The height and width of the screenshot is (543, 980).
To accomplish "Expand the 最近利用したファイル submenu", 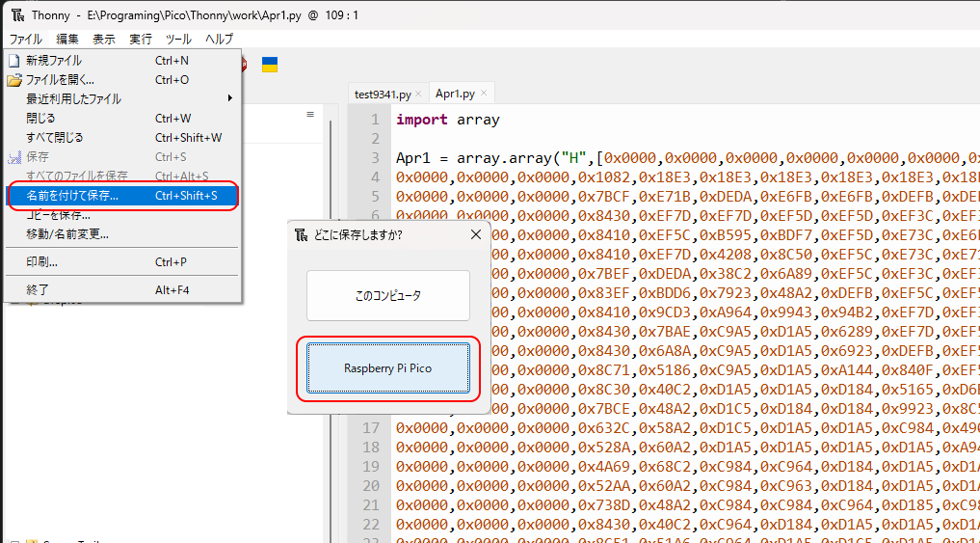I will click(121, 98).
